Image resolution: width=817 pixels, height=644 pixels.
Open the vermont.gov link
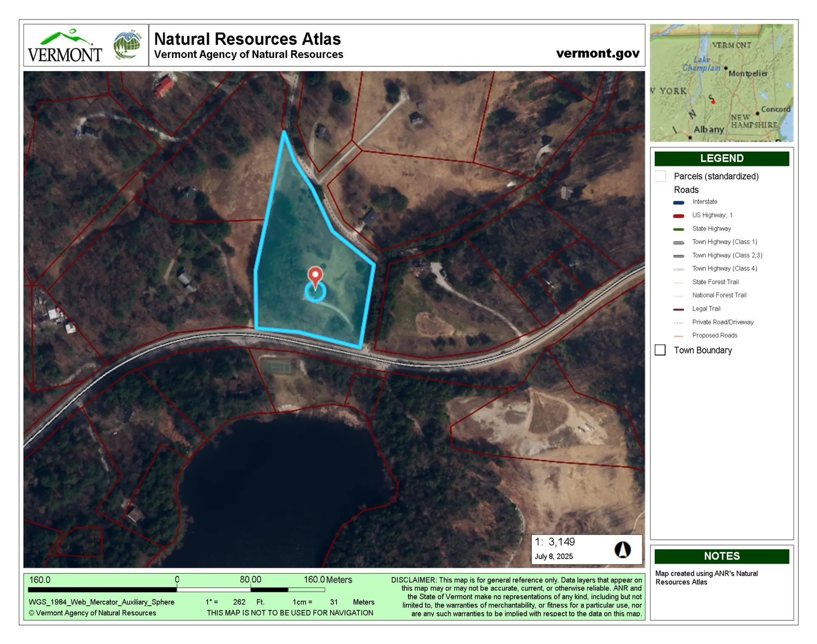(x=597, y=53)
